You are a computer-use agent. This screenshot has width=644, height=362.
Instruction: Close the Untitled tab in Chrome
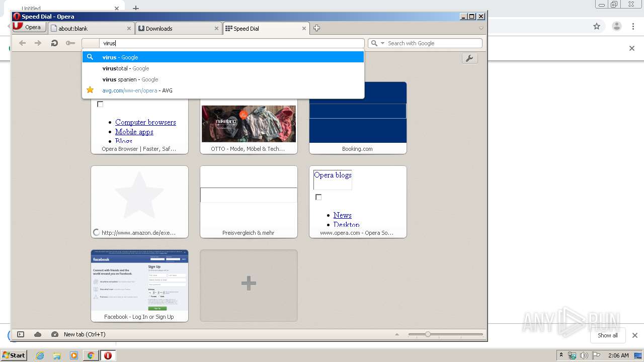pyautogui.click(x=117, y=8)
